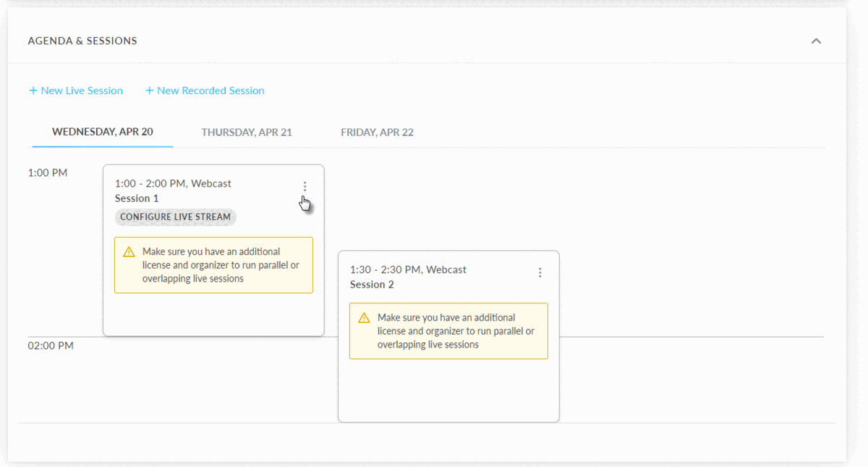868x467 pixels.
Task: Switch to Friday, Apr 22 tab
Action: pos(377,132)
